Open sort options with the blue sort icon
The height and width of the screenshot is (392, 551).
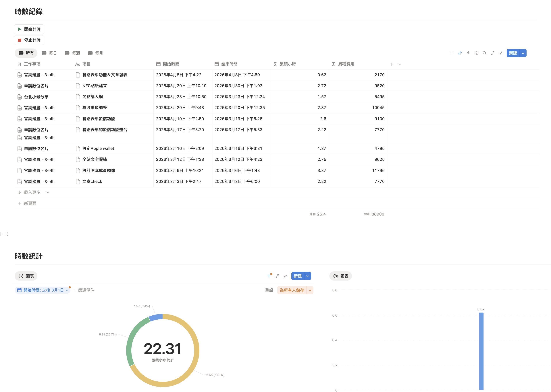pos(460,53)
